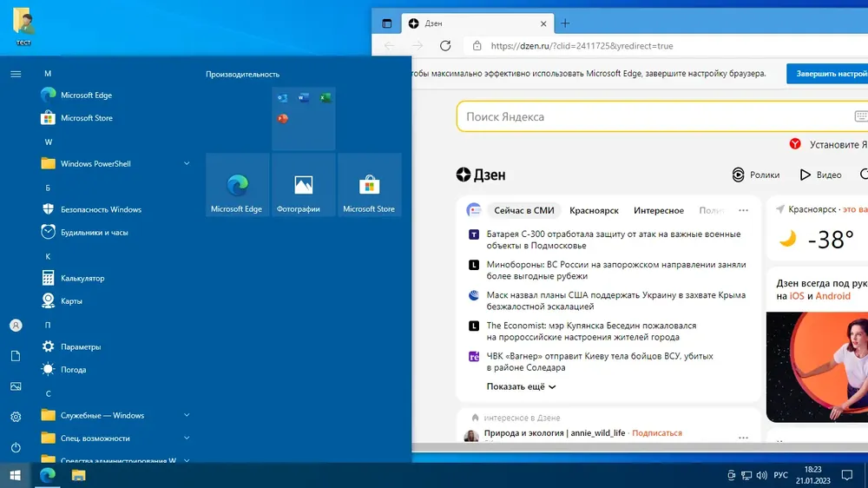
Task: Expand Показать ещё news list
Action: [521, 386]
